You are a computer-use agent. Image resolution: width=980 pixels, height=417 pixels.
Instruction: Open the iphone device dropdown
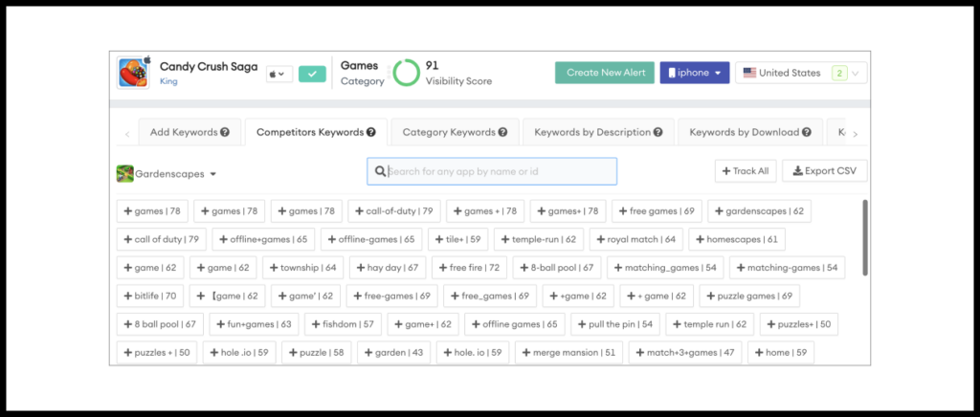694,73
